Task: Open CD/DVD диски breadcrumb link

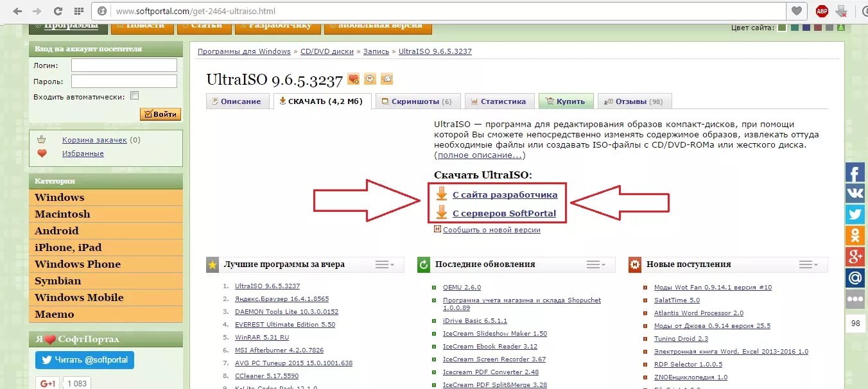Action: [327, 51]
